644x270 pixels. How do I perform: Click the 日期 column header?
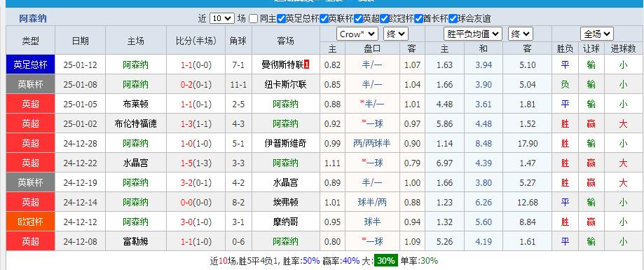point(80,41)
